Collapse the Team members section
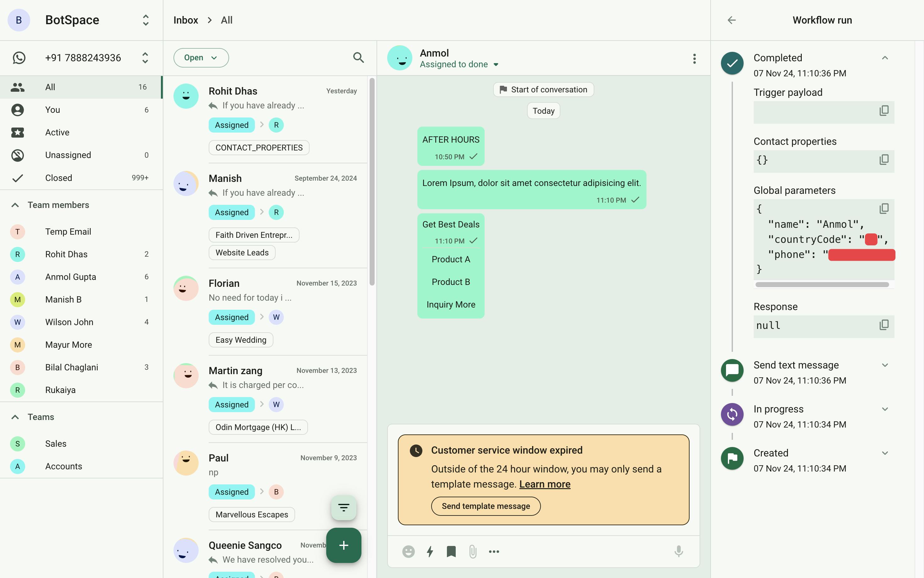924x578 pixels. (x=15, y=205)
